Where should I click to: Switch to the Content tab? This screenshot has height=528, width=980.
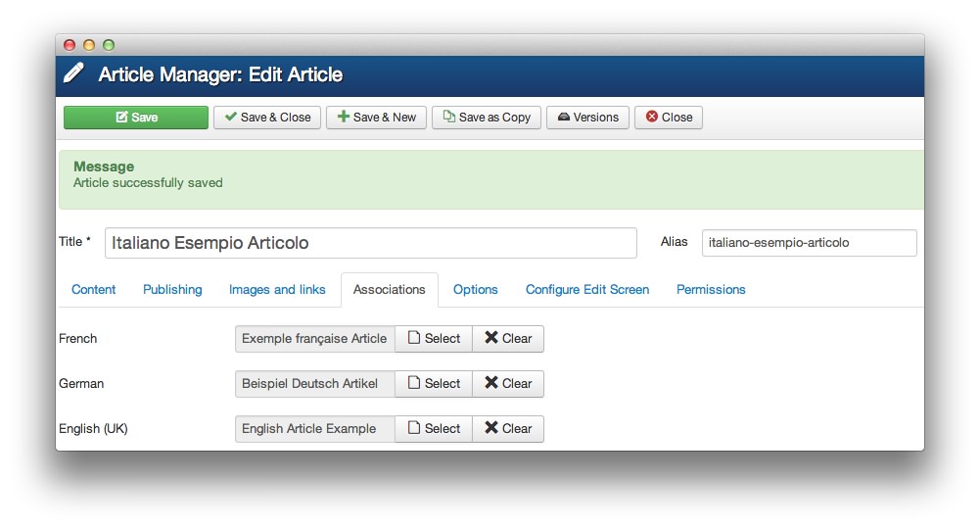[94, 290]
